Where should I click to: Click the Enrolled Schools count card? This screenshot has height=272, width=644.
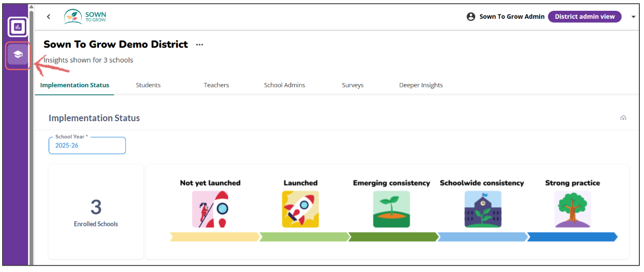coord(96,212)
